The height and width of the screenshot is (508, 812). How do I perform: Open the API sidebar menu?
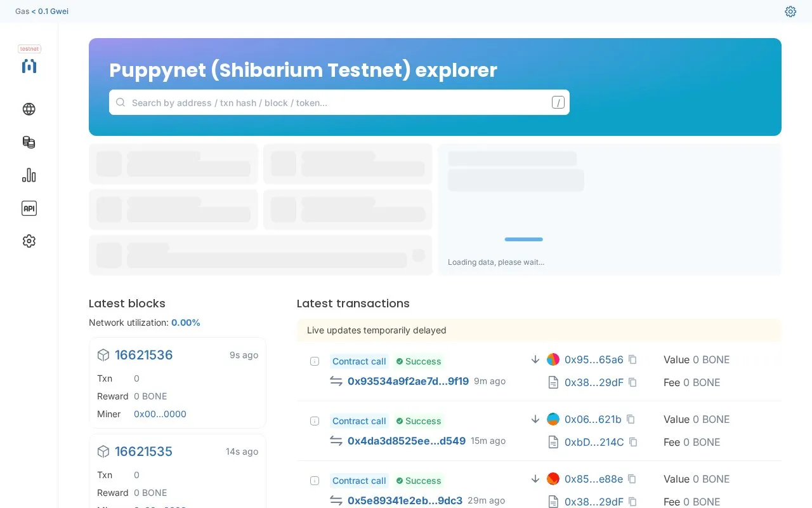pyautogui.click(x=29, y=208)
